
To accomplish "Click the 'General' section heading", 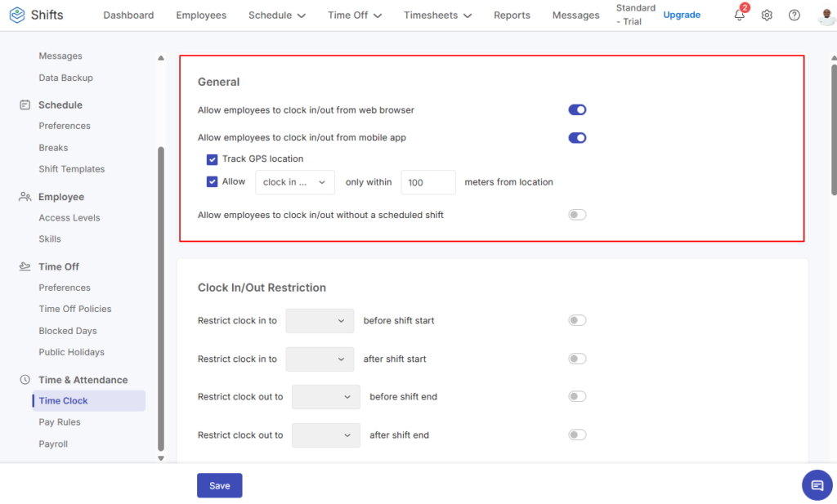I will point(218,83).
